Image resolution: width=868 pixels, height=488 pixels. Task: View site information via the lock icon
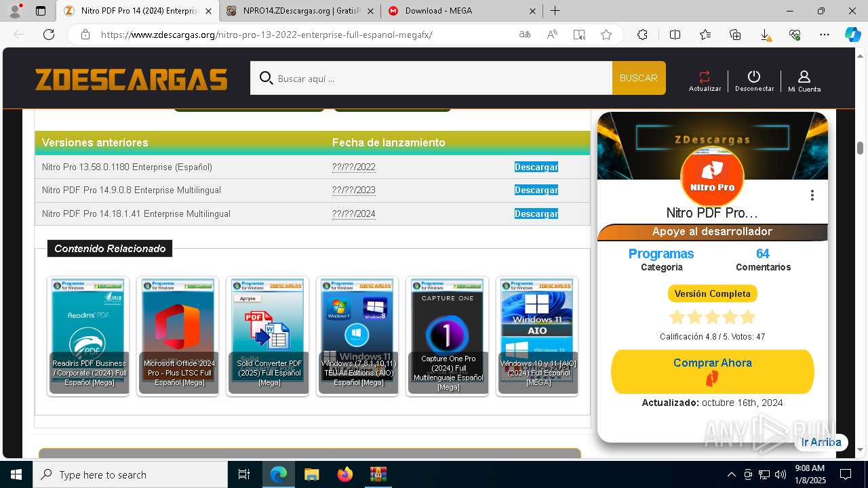(85, 35)
